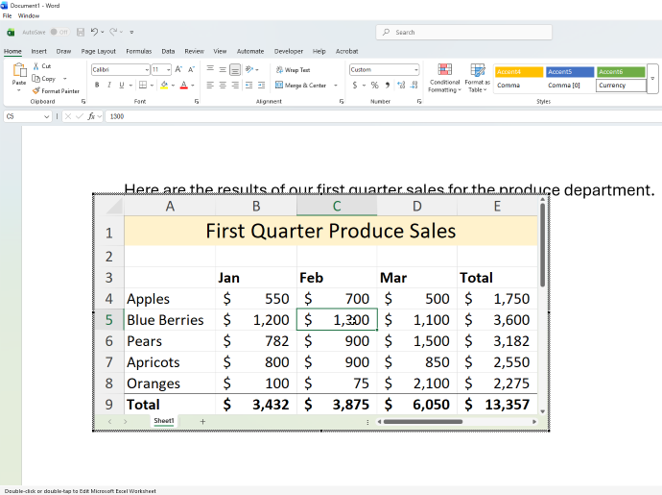Click the Insert Function fx icon

[x=91, y=116]
